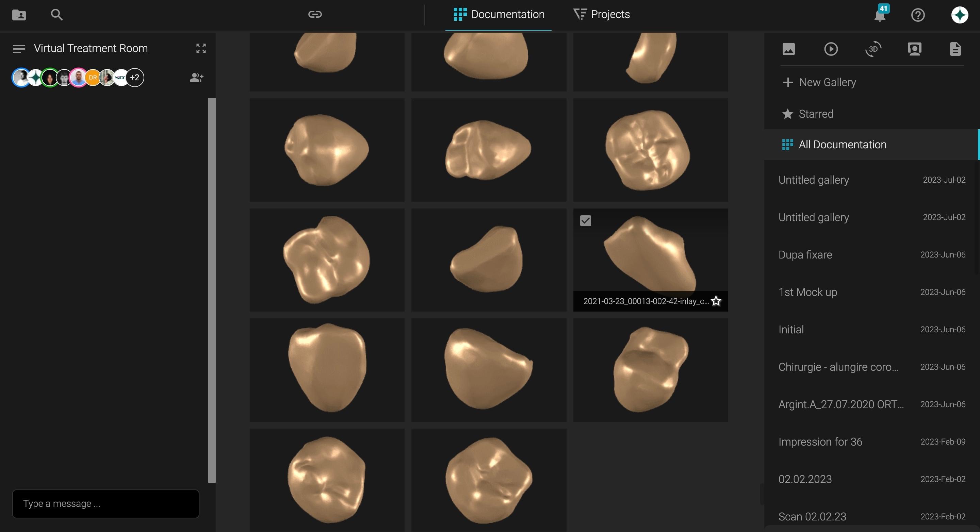The image size is (980, 532).
Task: Filter gallery by 3D models icon
Action: (x=873, y=49)
